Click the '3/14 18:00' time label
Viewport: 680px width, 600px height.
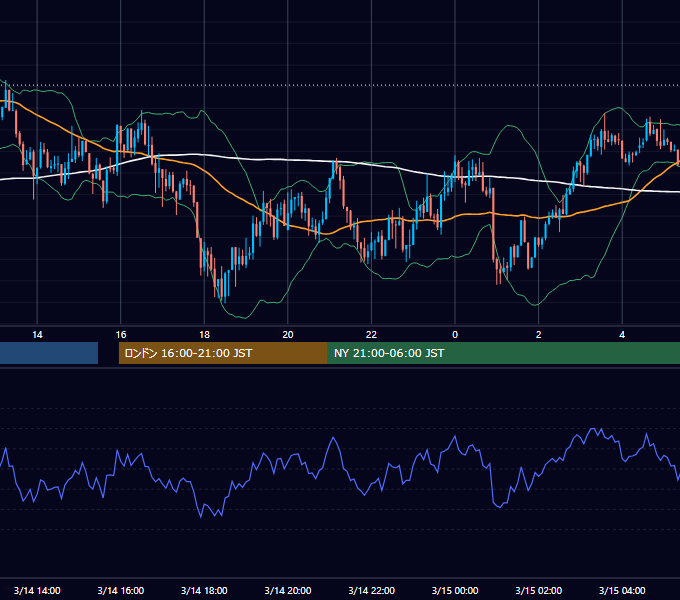204,590
